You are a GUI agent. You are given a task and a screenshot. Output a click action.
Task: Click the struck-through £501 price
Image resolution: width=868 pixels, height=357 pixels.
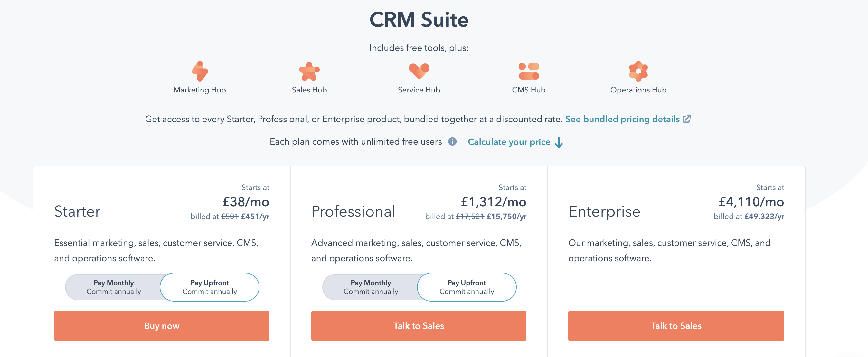(x=230, y=217)
